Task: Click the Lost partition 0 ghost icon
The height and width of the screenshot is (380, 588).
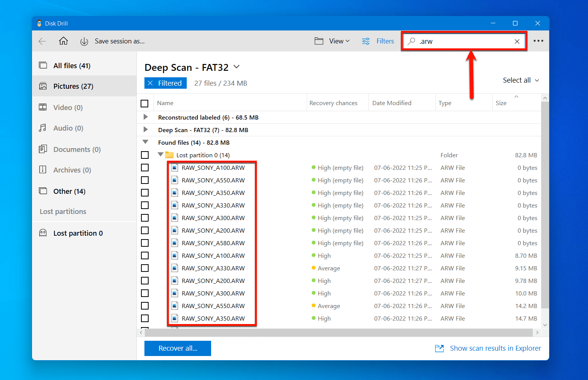Action: pyautogui.click(x=43, y=233)
